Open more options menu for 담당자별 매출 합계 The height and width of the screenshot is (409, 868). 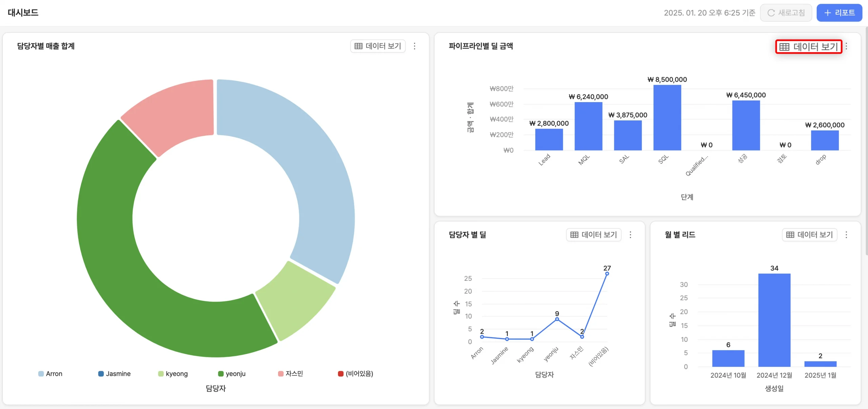[414, 46]
